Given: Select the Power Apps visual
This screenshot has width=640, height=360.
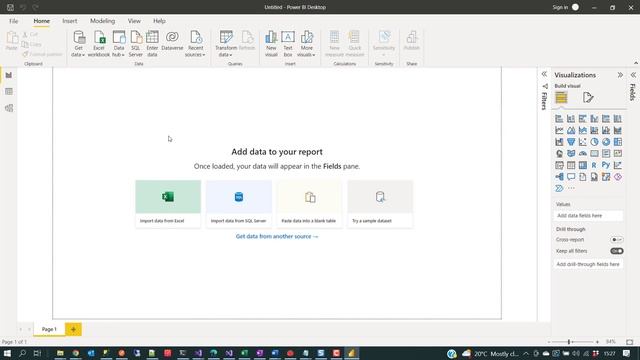Looking at the screenshot, I should 618,177.
